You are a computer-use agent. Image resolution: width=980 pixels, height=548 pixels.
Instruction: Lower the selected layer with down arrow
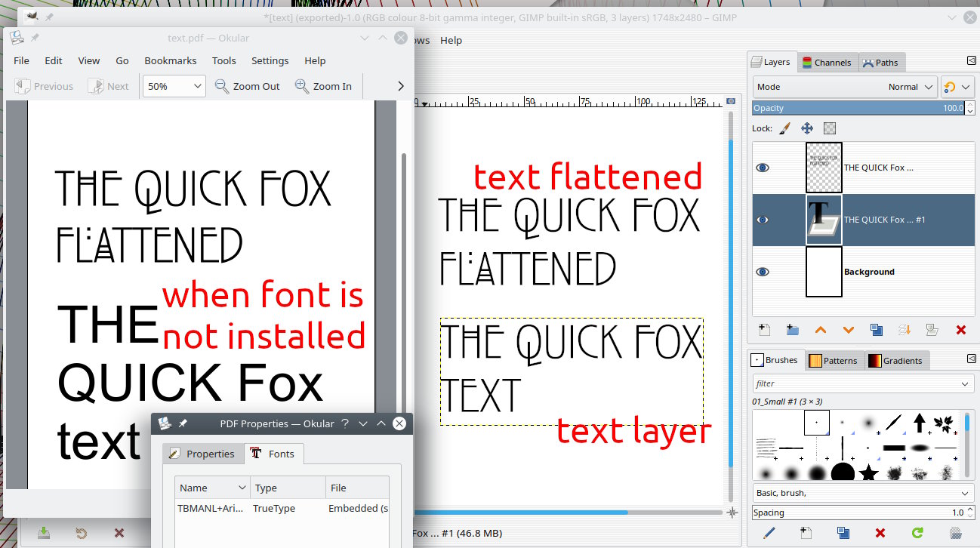click(x=849, y=330)
